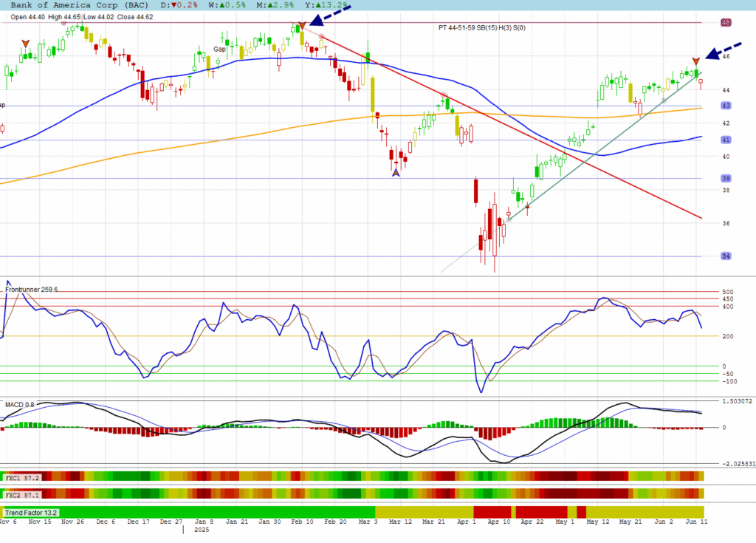The width and height of the screenshot is (756, 543).
Task: Click the Close 44.62 readout
Action: coord(135,17)
